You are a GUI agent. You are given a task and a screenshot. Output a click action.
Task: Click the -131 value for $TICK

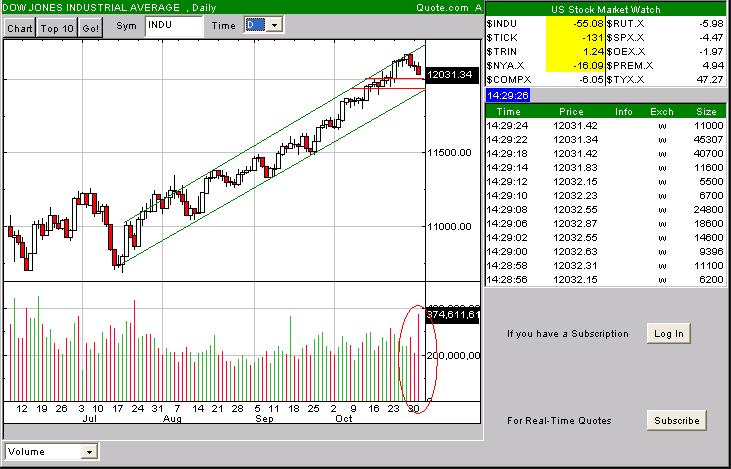pos(593,37)
